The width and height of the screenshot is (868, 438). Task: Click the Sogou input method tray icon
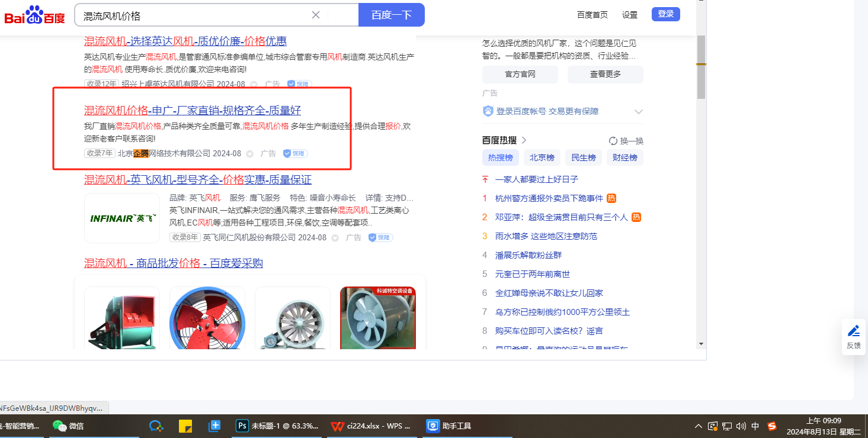coord(772,426)
